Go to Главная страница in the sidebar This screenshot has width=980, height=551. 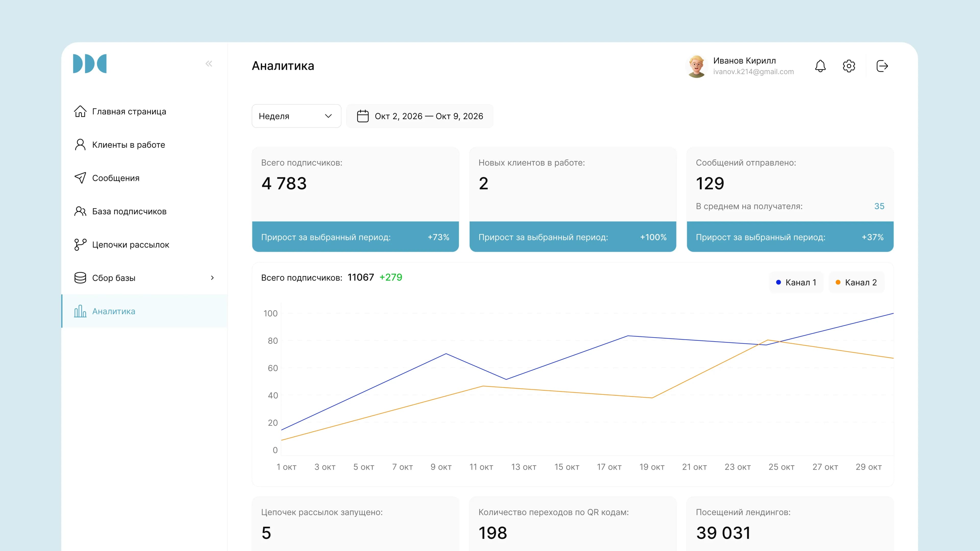coord(144,111)
